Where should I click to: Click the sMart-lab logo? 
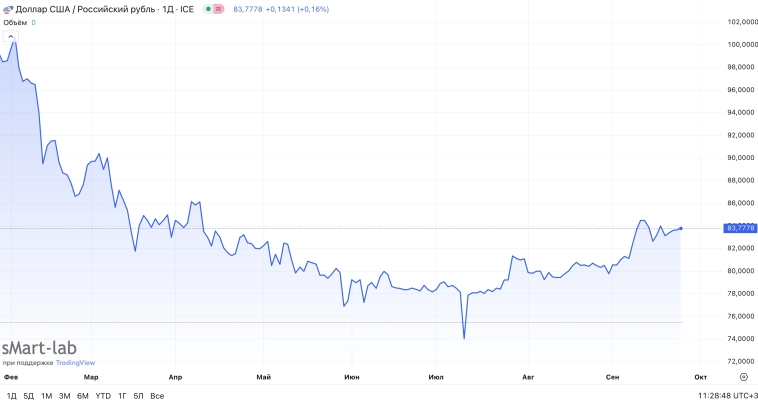click(39, 348)
